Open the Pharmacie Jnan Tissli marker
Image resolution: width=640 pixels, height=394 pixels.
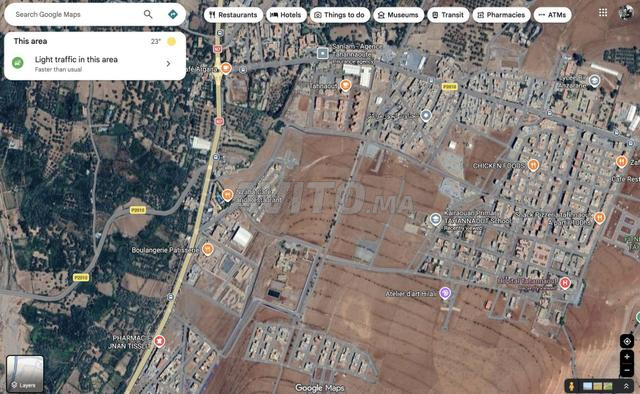159,341
